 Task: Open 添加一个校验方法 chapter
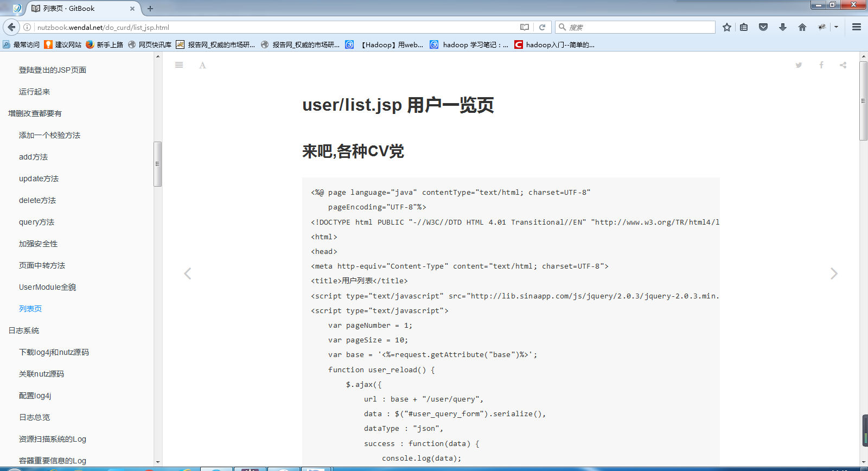[x=49, y=135]
